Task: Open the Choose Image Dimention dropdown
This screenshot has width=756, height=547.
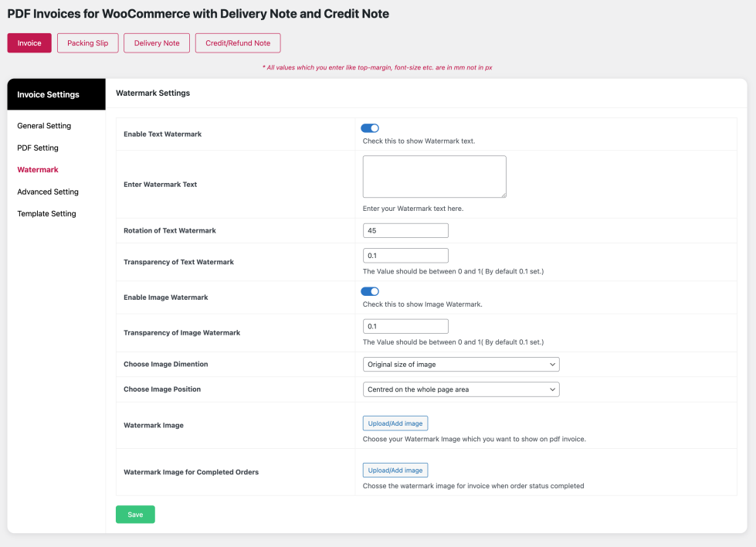Action: coord(461,365)
